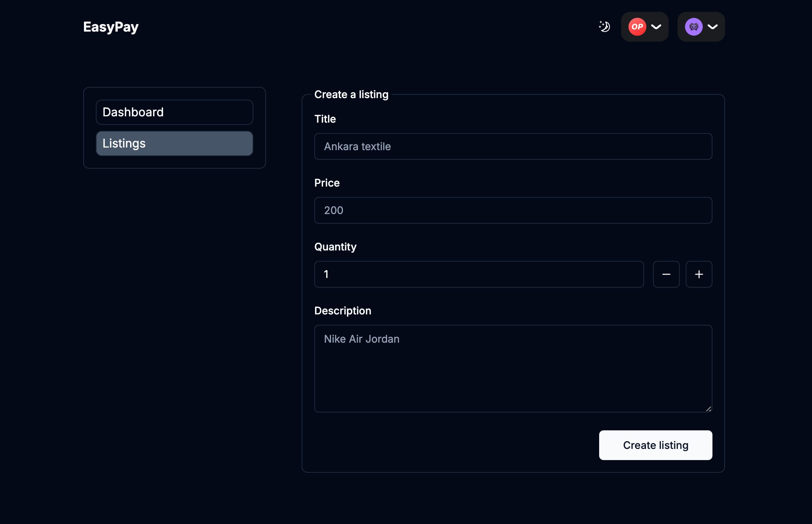The image size is (812, 524).
Task: Click the Title input field
Action: pyautogui.click(x=513, y=146)
